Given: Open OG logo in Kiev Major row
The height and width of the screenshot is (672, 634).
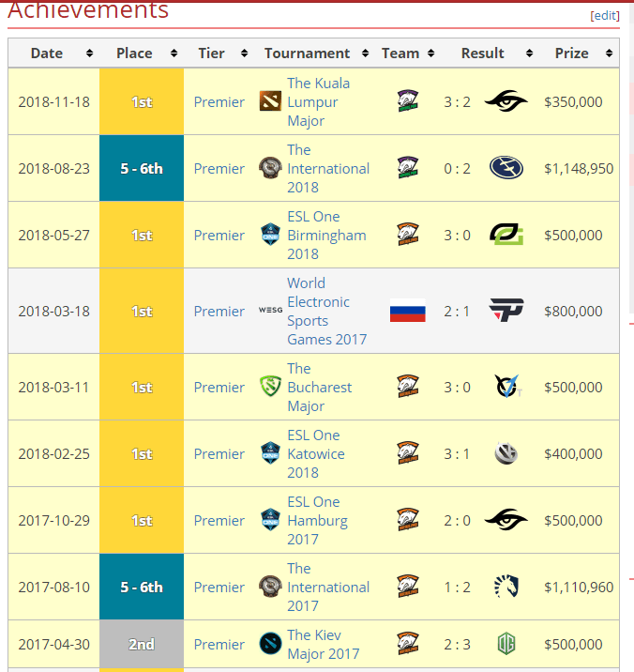Looking at the screenshot, I should [x=506, y=644].
